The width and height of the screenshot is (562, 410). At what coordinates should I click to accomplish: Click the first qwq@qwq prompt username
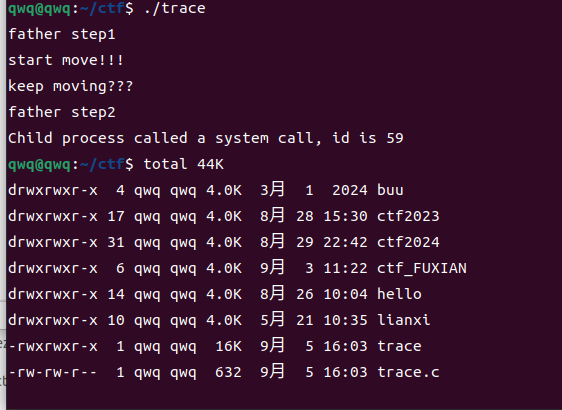click(x=39, y=8)
